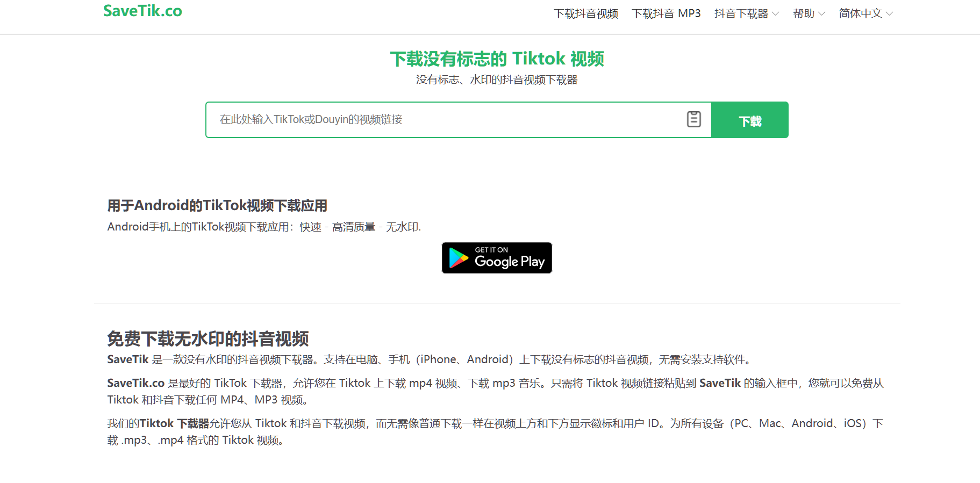This screenshot has height=483, width=980.
Task: Expand the 帮助 dropdown menu
Action: coord(809,13)
